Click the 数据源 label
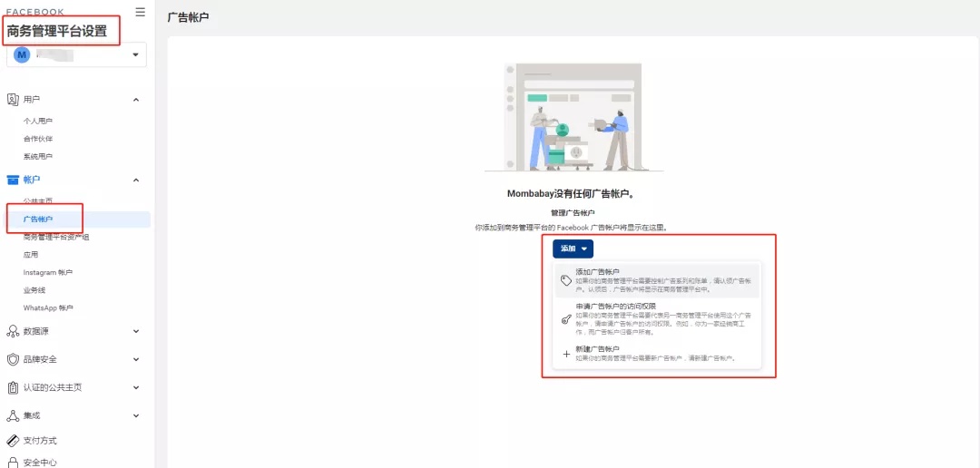Screen dimensions: 980x468 click(x=36, y=332)
